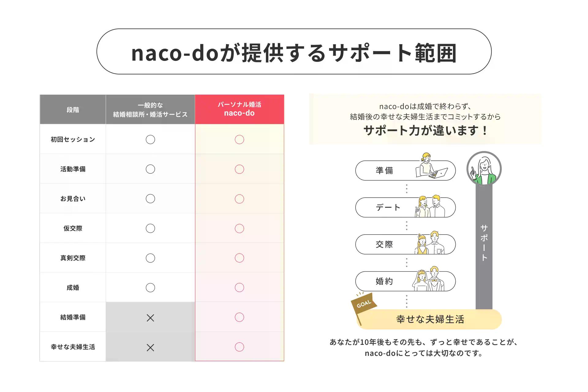
Task: Click the red circle in 結婚準備 row
Action: [x=239, y=317]
